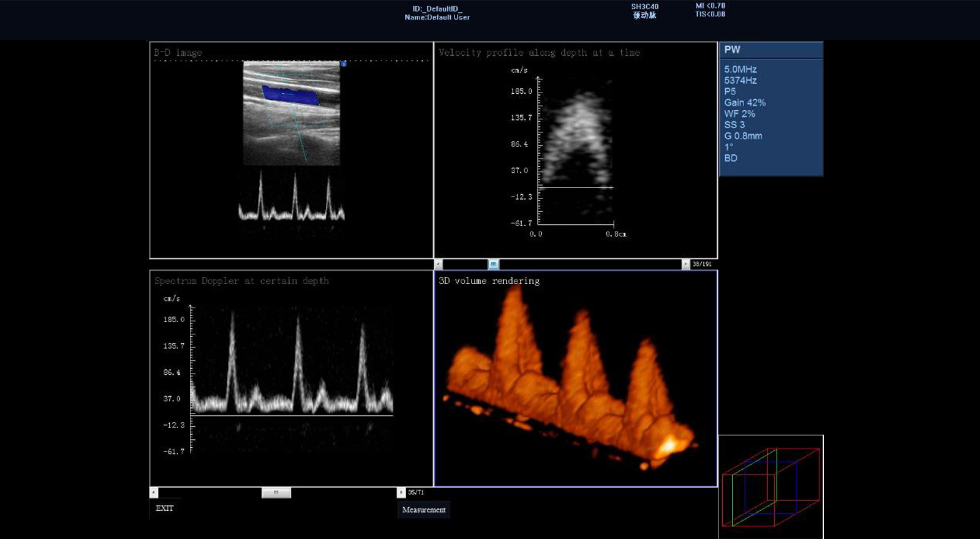Select the WF 2% wall filter parameter
The height and width of the screenshot is (539, 980).
(x=739, y=114)
